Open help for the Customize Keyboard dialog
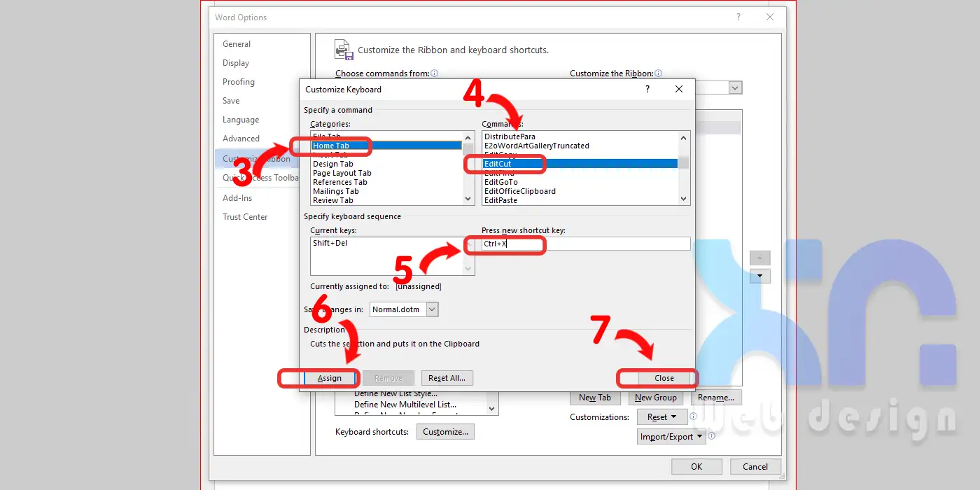Image resolution: width=980 pixels, height=490 pixels. pyautogui.click(x=647, y=89)
